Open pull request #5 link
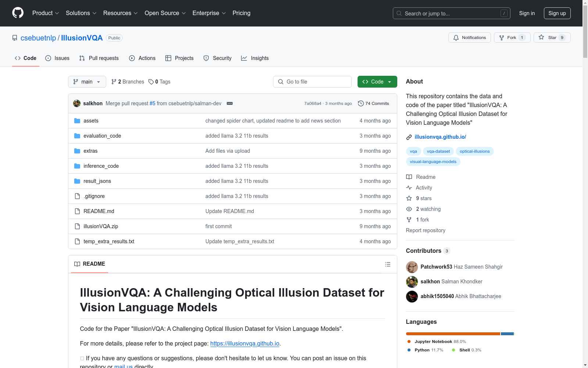 point(153,103)
